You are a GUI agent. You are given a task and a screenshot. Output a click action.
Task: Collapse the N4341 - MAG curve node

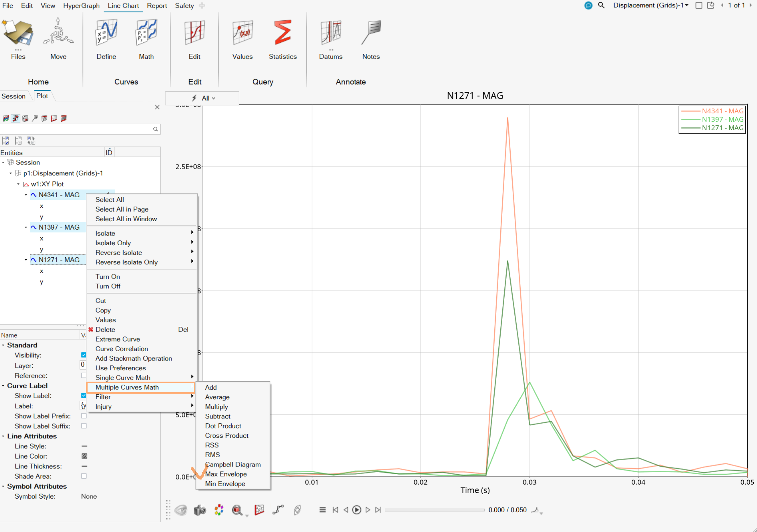pos(26,195)
